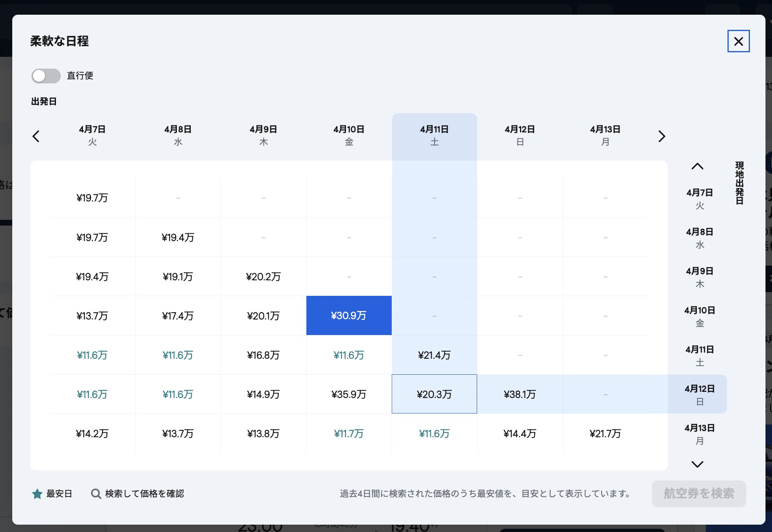Viewport: 772px width, 532px height.
Task: Choose 4月12日 日 in return date column
Action: 699,395
